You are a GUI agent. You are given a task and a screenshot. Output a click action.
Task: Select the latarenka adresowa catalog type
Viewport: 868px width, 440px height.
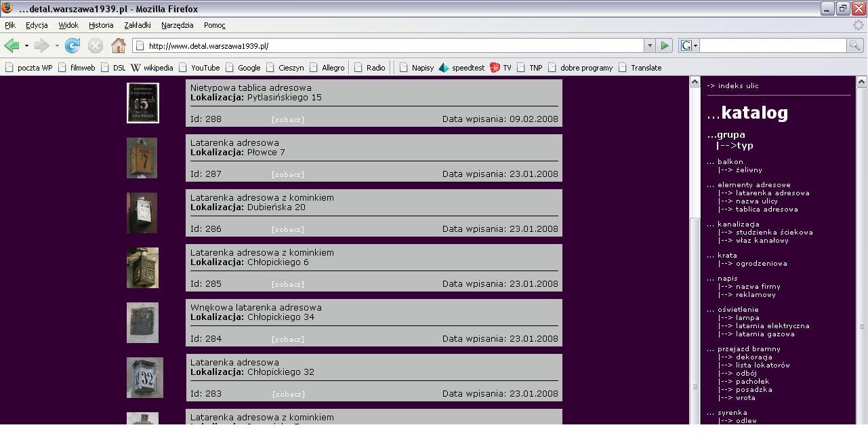[x=772, y=193]
